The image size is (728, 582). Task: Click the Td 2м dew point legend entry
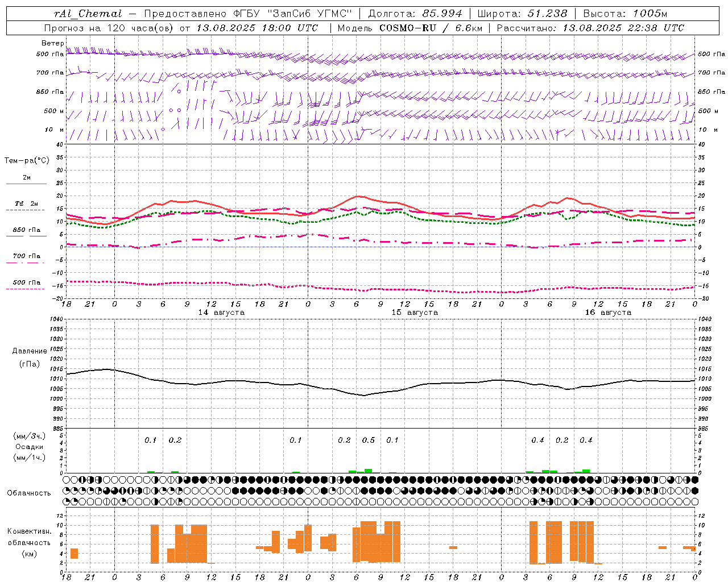pyautogui.click(x=27, y=203)
